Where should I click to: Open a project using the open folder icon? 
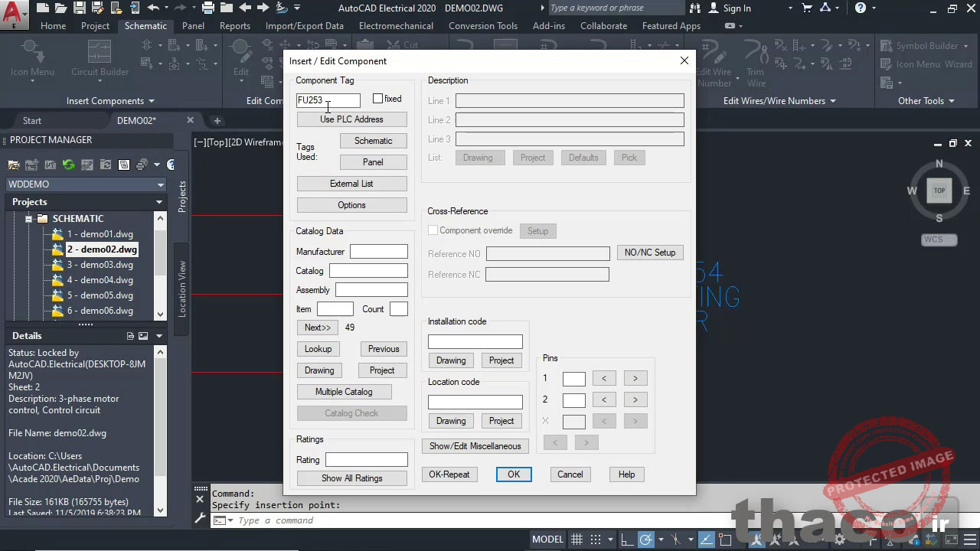(62, 8)
